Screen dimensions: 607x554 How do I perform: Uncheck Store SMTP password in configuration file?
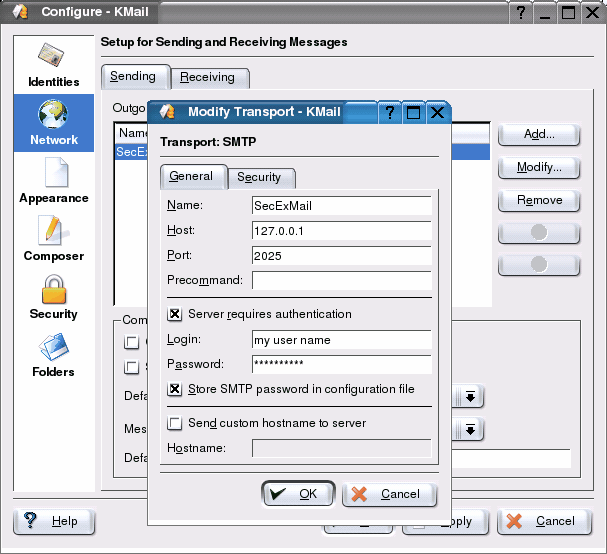175,389
